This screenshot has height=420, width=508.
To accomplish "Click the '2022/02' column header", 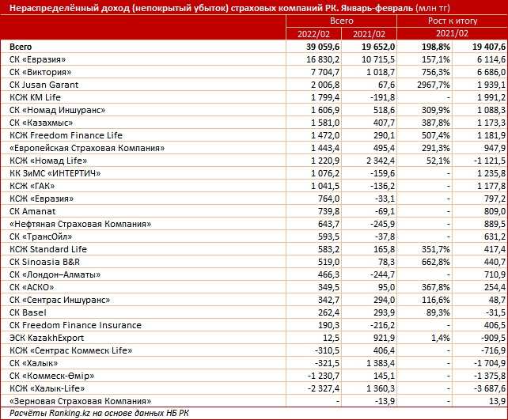I will point(313,34).
